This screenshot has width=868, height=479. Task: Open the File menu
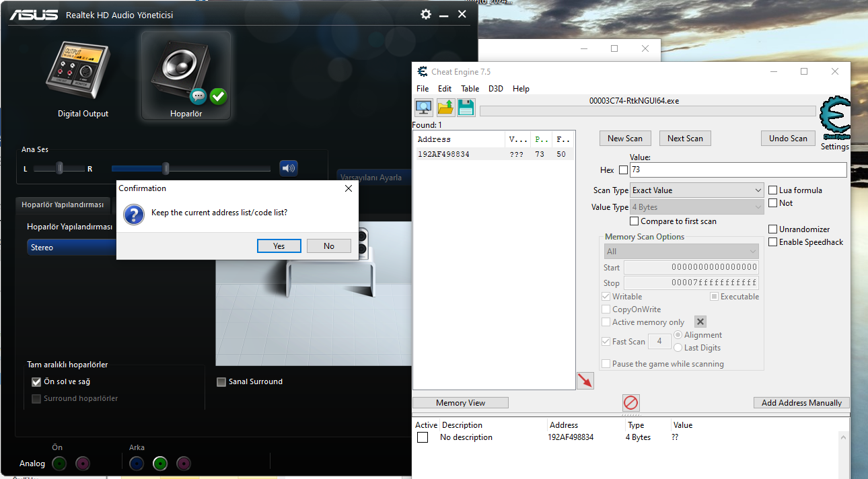423,89
